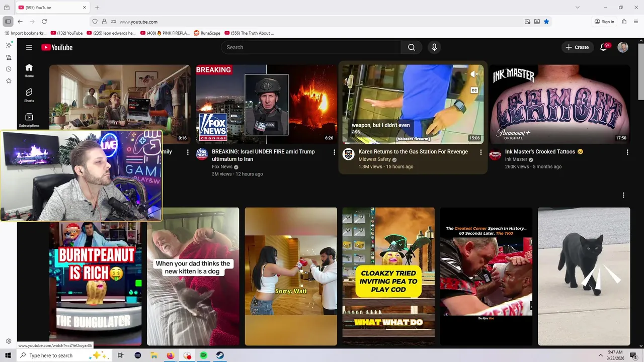Open Karen Returns to the Gas Station title
The height and width of the screenshot is (362, 644).
click(x=413, y=152)
